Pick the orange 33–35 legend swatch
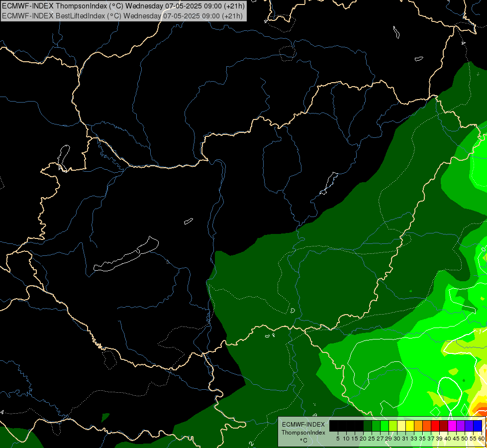This screenshot has height=448, width=487. [x=418, y=426]
